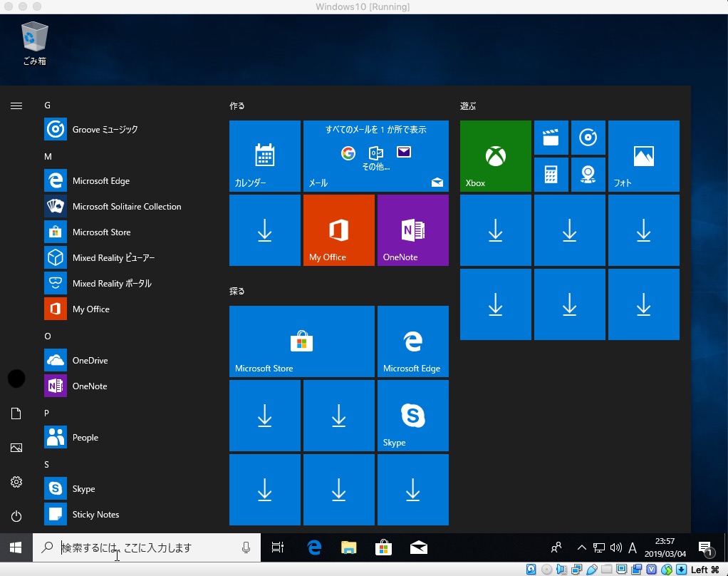Open the green Xbox tile
Screen dimensions: 728x576
point(495,156)
